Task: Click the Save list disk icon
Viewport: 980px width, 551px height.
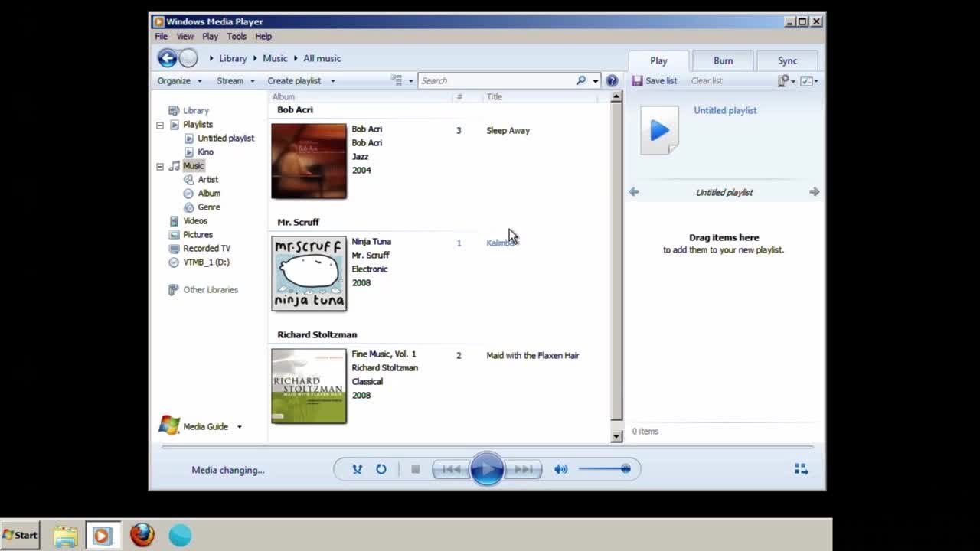Action: [x=637, y=80]
